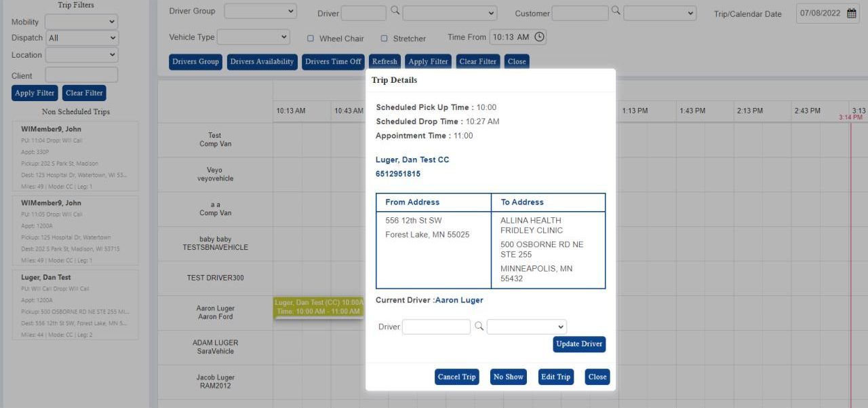Enable the Stretcher checkbox
This screenshot has height=408, width=868.
click(x=385, y=38)
